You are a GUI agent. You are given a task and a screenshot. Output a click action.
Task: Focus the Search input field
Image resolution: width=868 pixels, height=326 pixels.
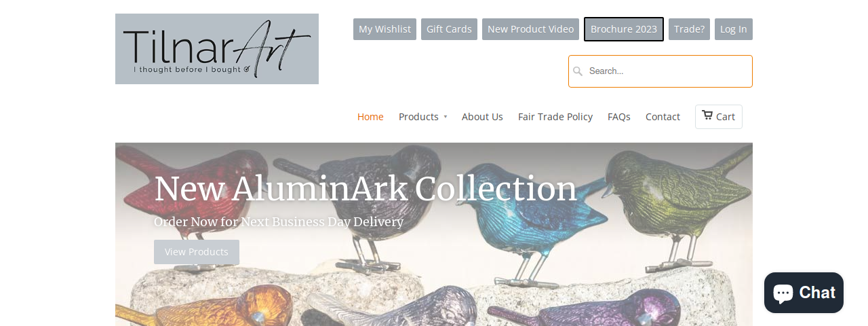tap(660, 71)
